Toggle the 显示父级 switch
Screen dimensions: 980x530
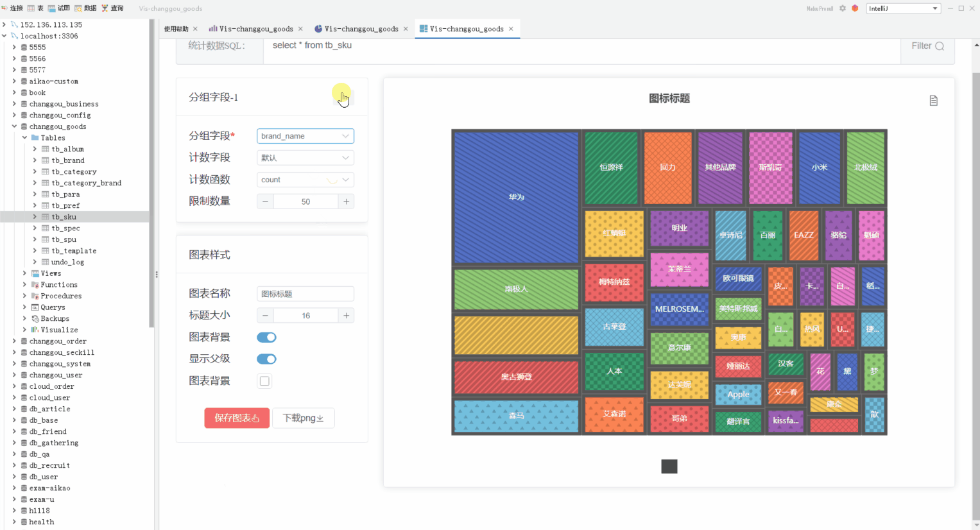click(x=266, y=359)
